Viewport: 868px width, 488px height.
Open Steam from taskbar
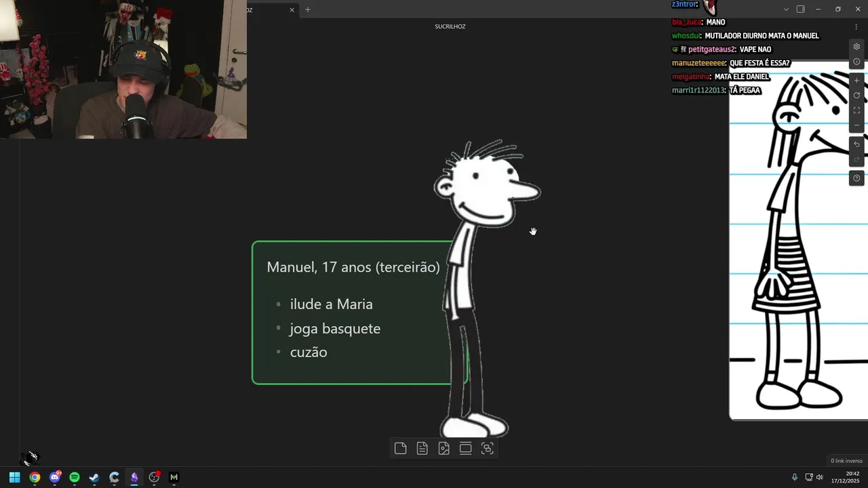pyautogui.click(x=94, y=477)
